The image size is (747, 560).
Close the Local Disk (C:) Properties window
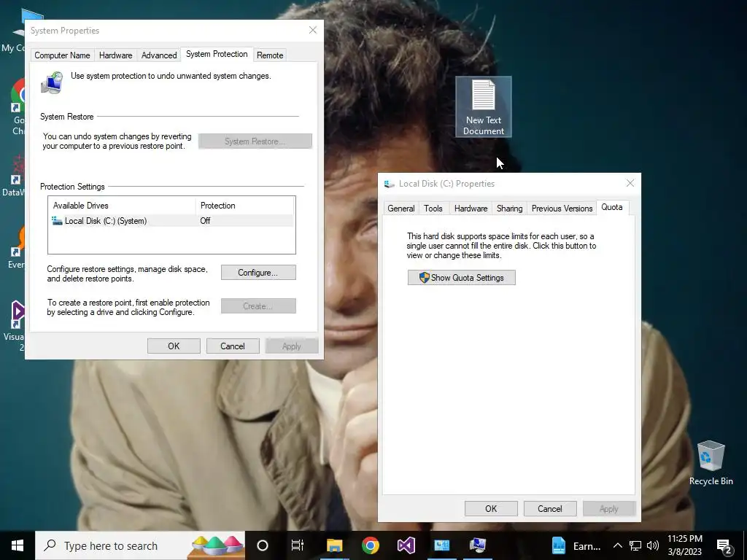click(630, 183)
